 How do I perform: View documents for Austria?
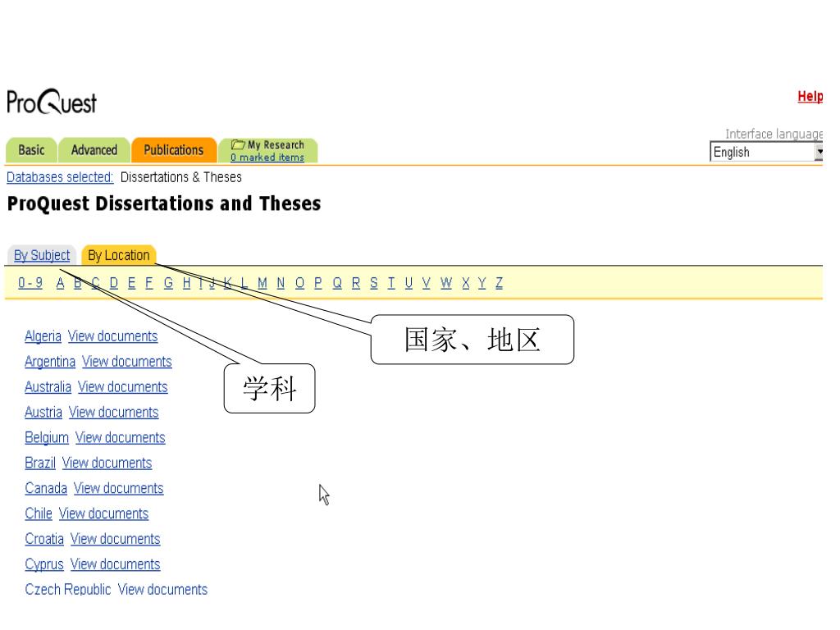(x=113, y=412)
